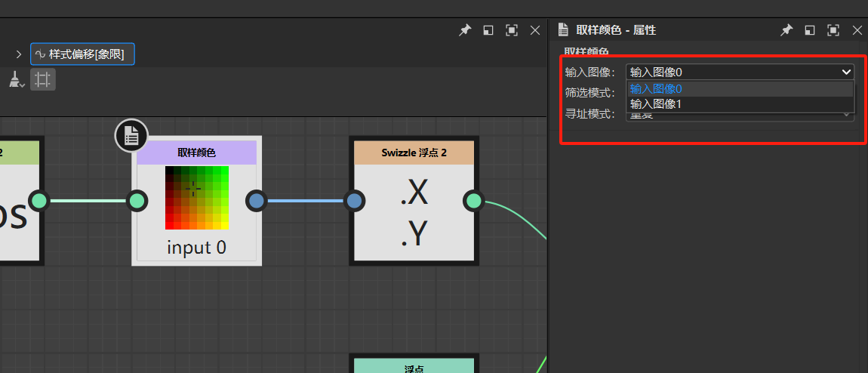The image size is (868, 373).
Task: Click the document icon in properties title
Action: [563, 30]
